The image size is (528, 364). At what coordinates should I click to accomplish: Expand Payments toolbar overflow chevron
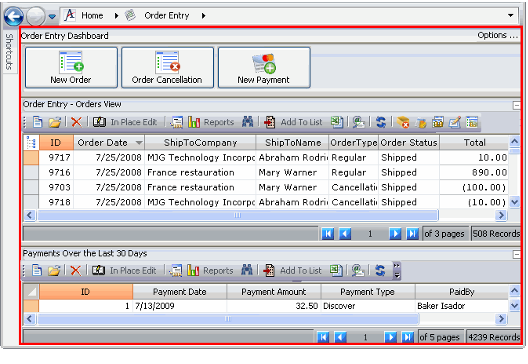397,271
